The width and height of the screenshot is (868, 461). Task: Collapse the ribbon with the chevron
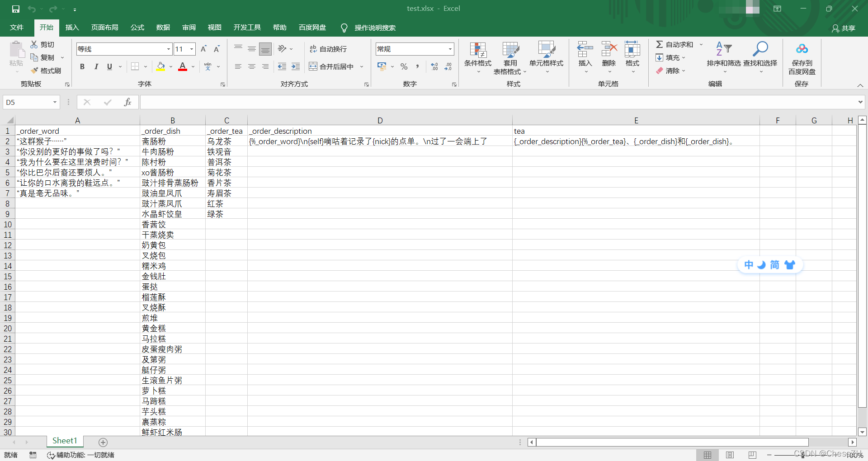click(x=860, y=85)
